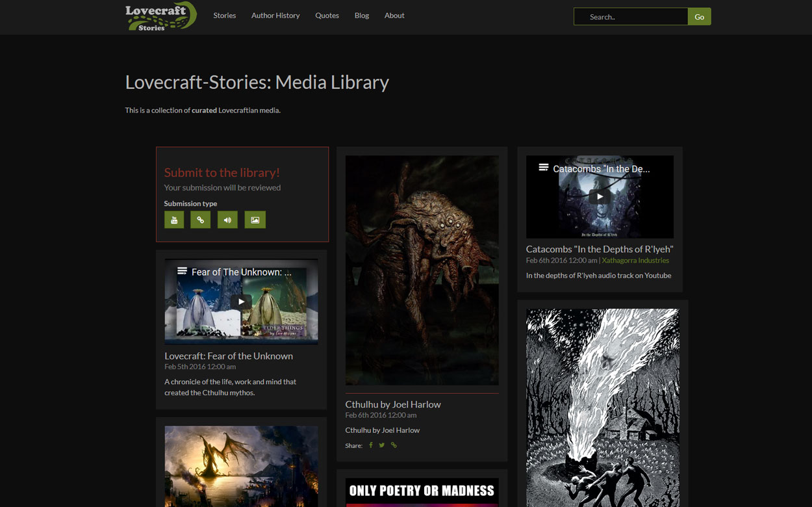Play the Catacombs In the Depths video

pyautogui.click(x=600, y=196)
